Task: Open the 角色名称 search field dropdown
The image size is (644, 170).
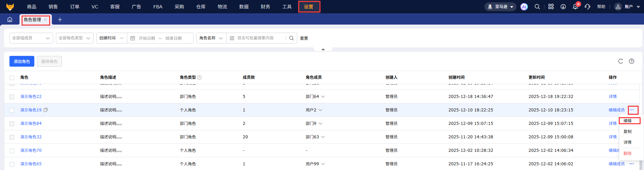Action: pos(211,38)
